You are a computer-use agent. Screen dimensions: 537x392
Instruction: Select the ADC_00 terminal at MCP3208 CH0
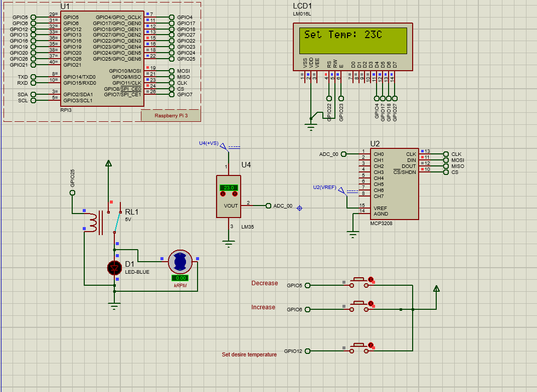(343, 154)
